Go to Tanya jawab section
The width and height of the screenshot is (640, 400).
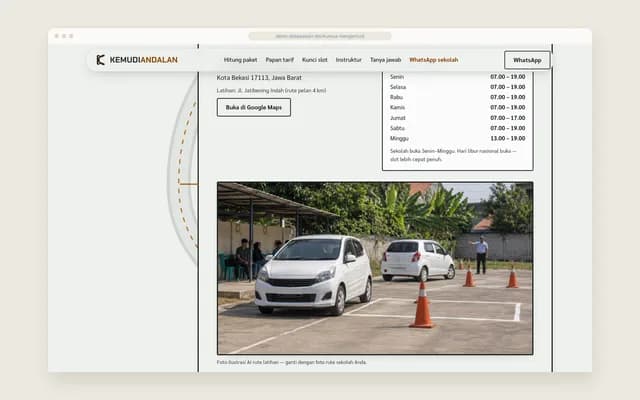[386, 60]
